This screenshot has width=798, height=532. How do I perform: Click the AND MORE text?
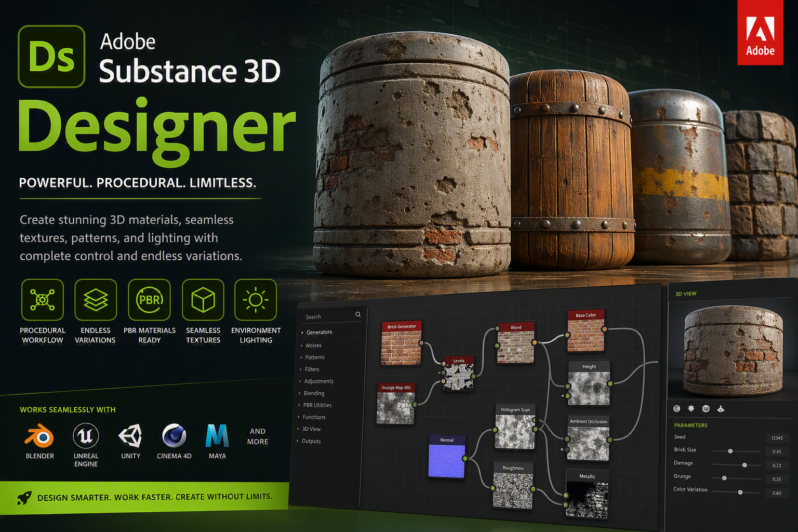(x=258, y=436)
